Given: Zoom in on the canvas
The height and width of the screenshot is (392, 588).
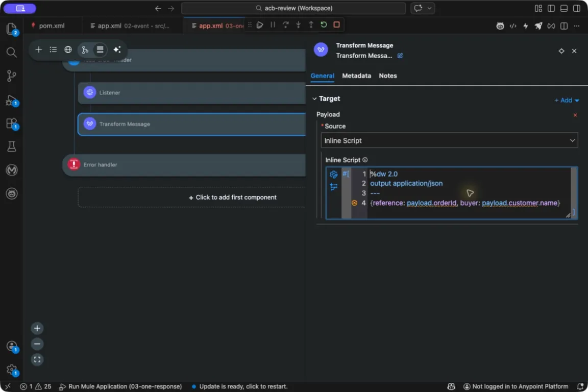Looking at the screenshot, I should coord(37,329).
